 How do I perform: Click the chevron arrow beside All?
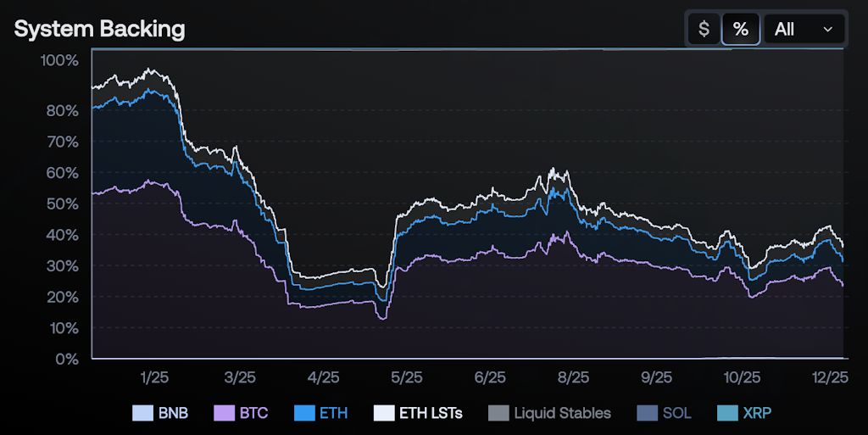click(x=828, y=29)
